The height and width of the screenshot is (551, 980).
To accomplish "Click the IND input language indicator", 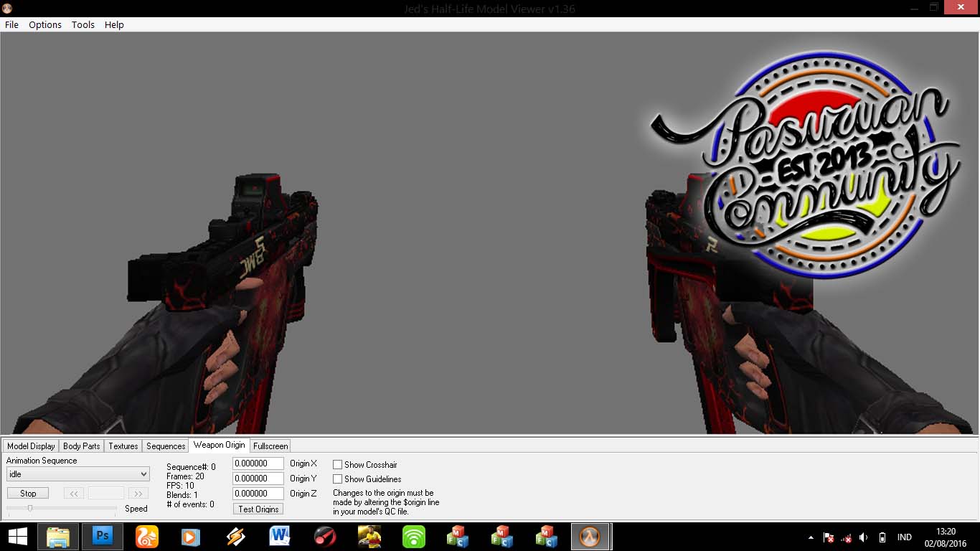I will coord(905,537).
